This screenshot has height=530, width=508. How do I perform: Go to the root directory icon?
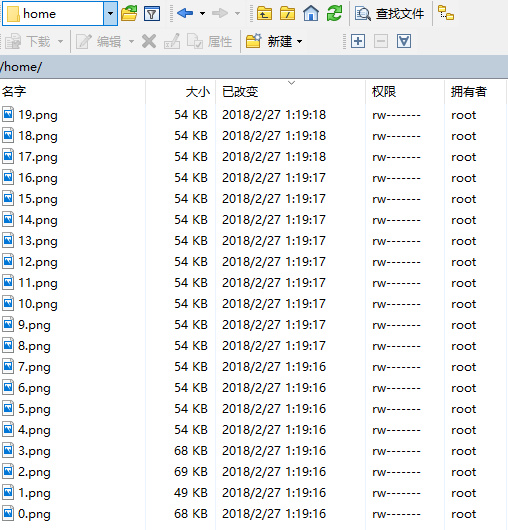coord(287,14)
